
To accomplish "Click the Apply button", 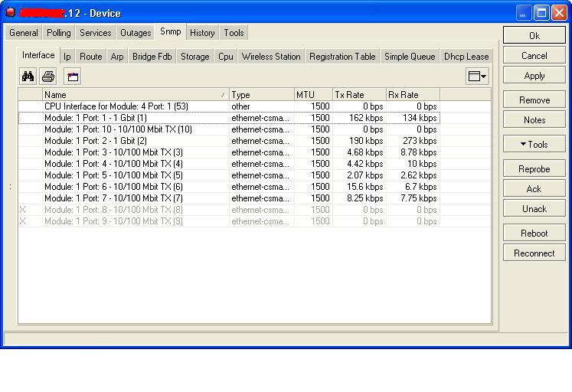I will (534, 76).
